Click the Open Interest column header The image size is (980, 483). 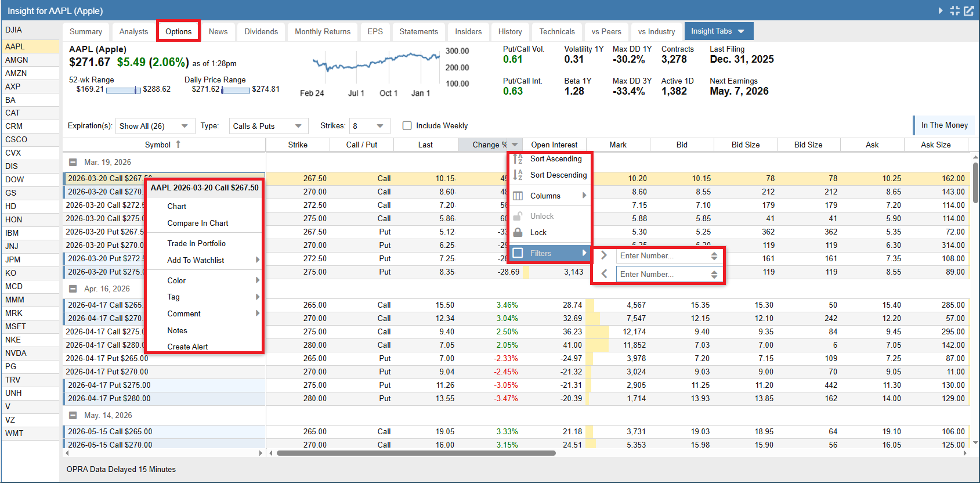[554, 145]
